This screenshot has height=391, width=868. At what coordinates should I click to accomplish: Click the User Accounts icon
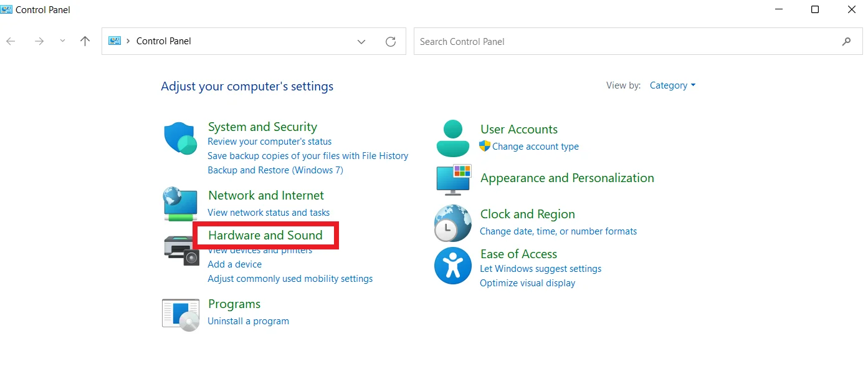[452, 138]
